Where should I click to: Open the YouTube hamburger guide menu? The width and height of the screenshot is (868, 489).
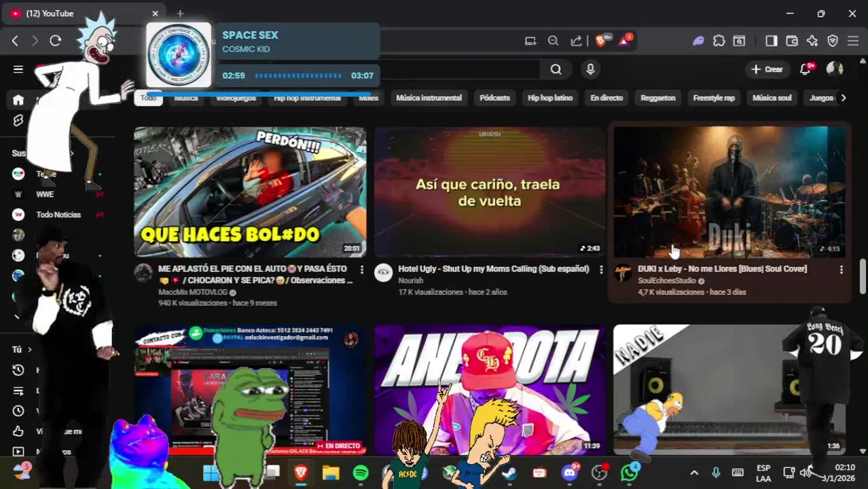click(18, 69)
